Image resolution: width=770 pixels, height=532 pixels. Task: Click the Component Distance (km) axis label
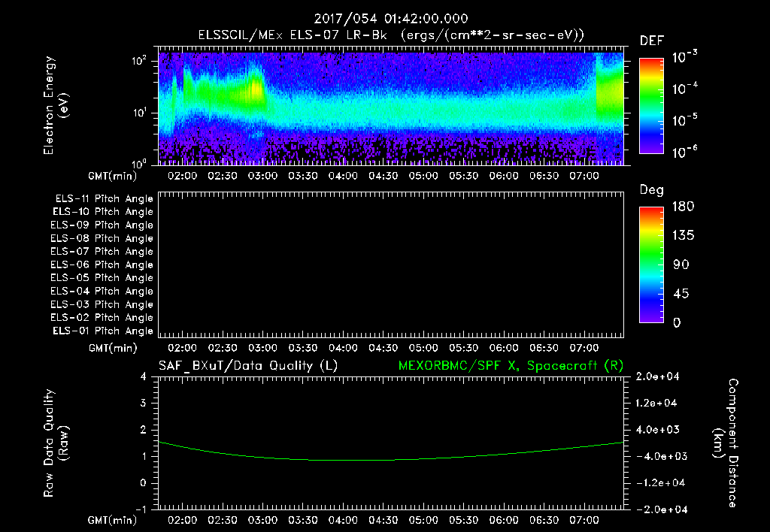(x=726, y=443)
